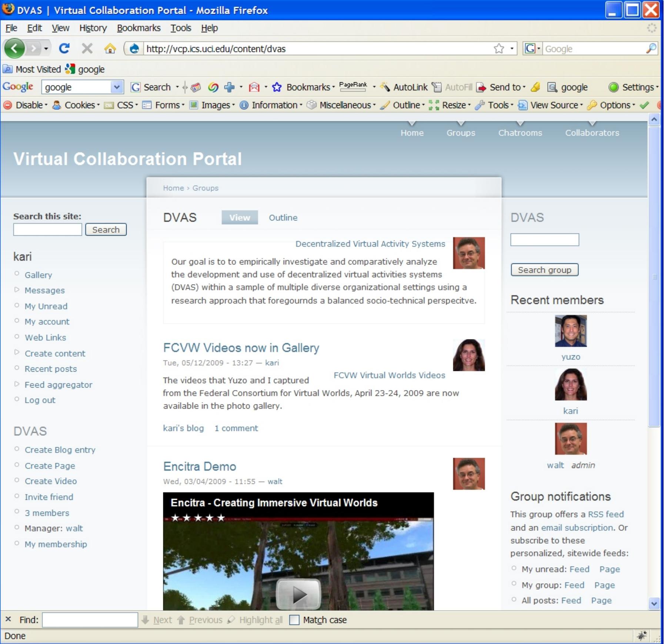The width and height of the screenshot is (668, 644).
Task: Go back with the green back arrow
Action: point(15,48)
